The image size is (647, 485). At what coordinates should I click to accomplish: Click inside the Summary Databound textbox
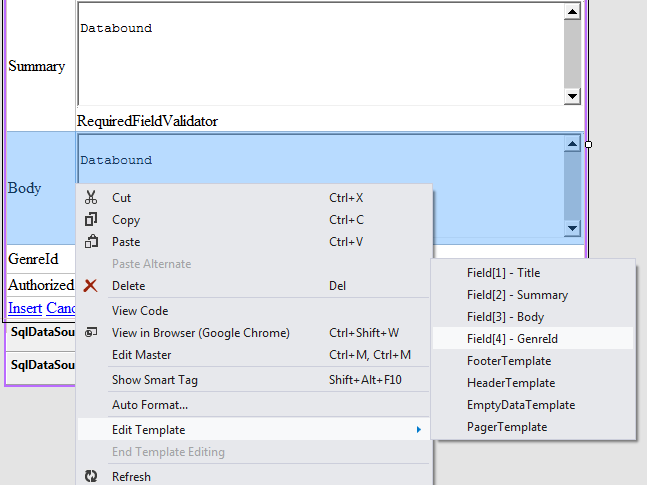click(x=320, y=54)
